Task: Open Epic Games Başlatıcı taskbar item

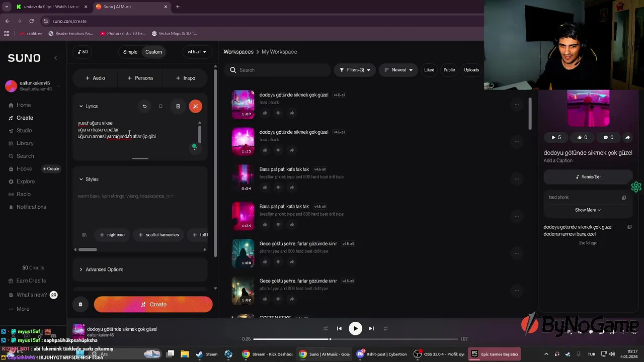Action: tap(494, 354)
